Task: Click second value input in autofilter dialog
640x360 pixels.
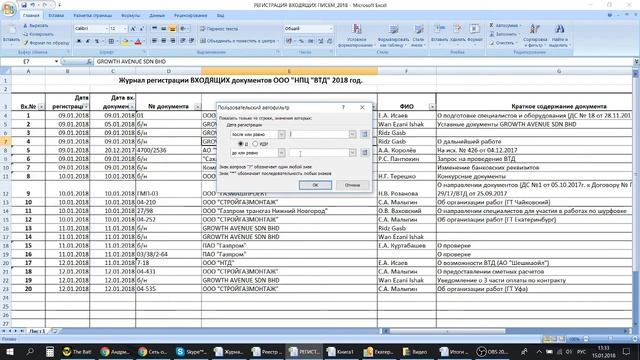Action: [318, 153]
